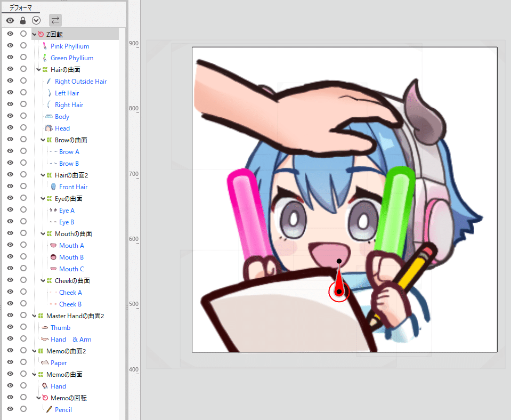
Task: Click the Head art mesh icon
Action: click(49, 128)
